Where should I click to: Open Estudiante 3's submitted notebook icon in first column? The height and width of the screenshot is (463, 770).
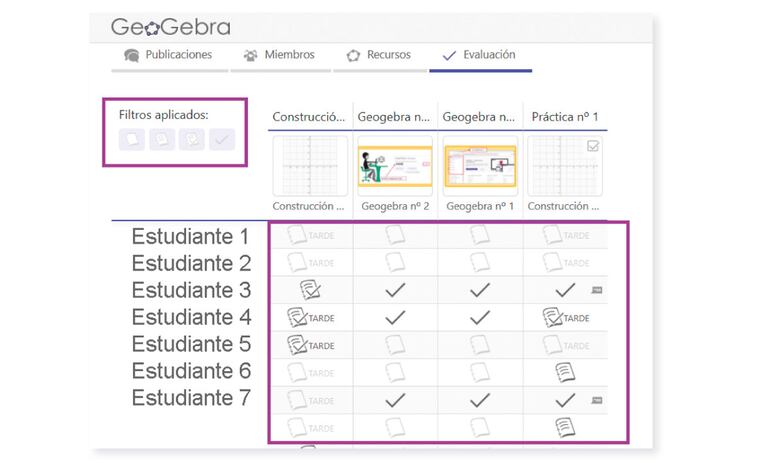click(x=310, y=290)
